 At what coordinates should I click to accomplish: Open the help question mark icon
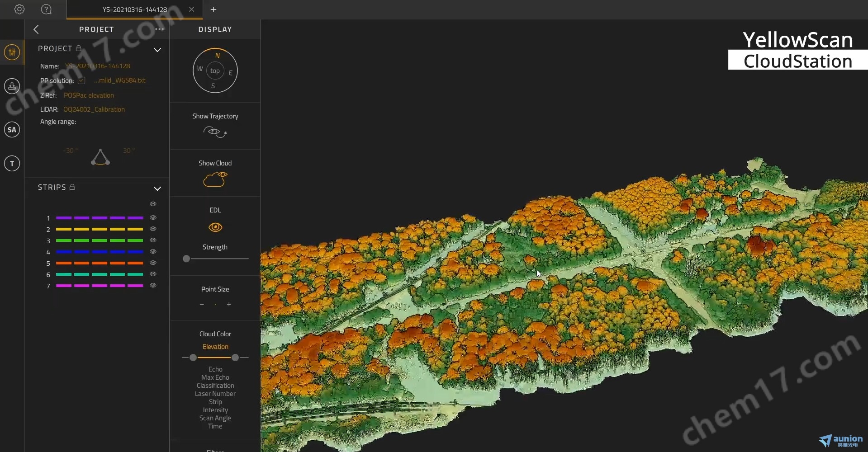coord(46,9)
